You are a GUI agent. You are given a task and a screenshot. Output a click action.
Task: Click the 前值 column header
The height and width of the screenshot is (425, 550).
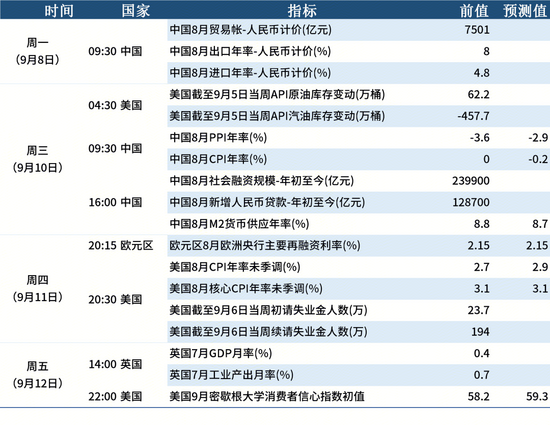(x=474, y=11)
